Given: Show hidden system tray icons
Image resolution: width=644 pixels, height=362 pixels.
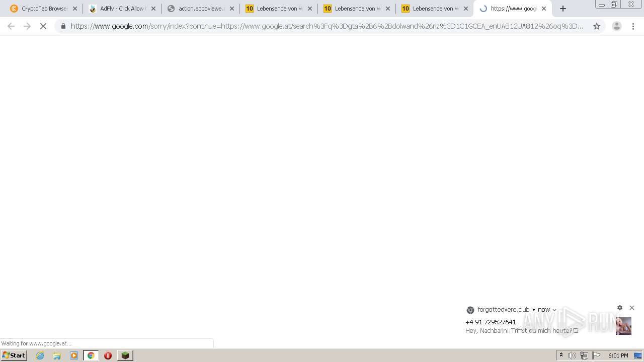Looking at the screenshot, I should 561,355.
